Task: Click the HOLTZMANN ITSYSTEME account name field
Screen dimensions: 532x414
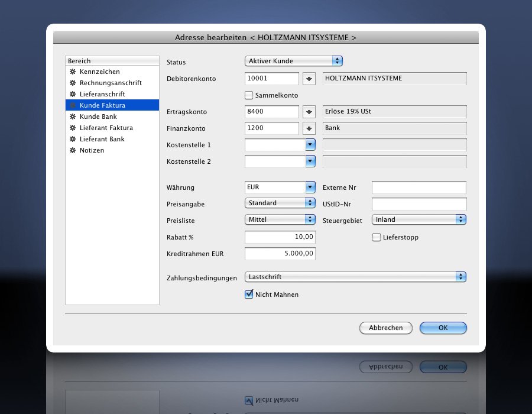Action: point(395,79)
